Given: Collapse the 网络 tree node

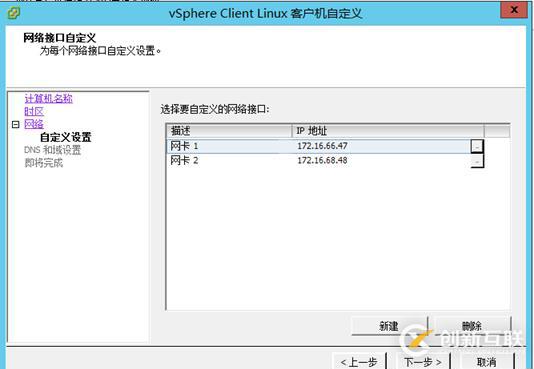Looking at the screenshot, I should point(15,125).
